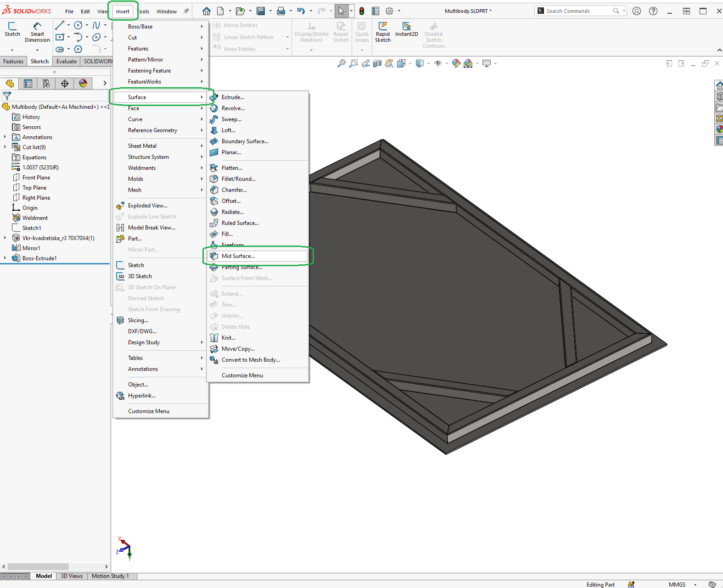Expand the Boss-Extrude1 feature node
This screenshot has height=588, width=723.
tap(5, 258)
